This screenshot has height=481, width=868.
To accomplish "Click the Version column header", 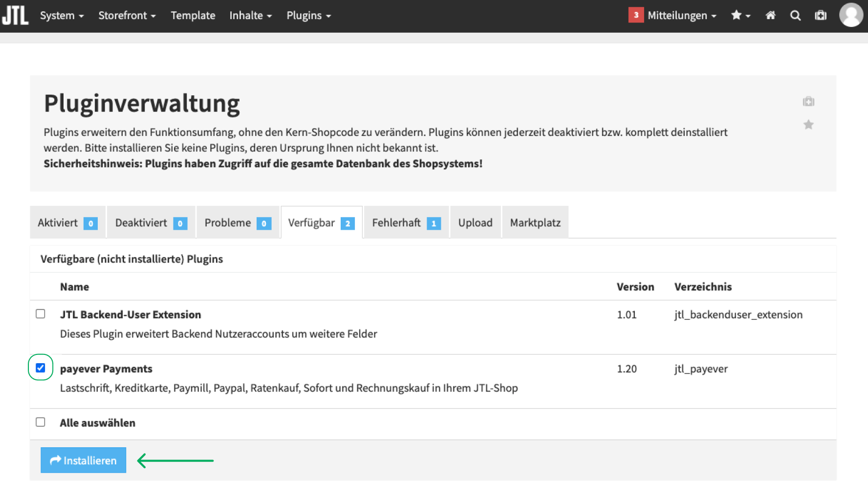I will point(635,287).
